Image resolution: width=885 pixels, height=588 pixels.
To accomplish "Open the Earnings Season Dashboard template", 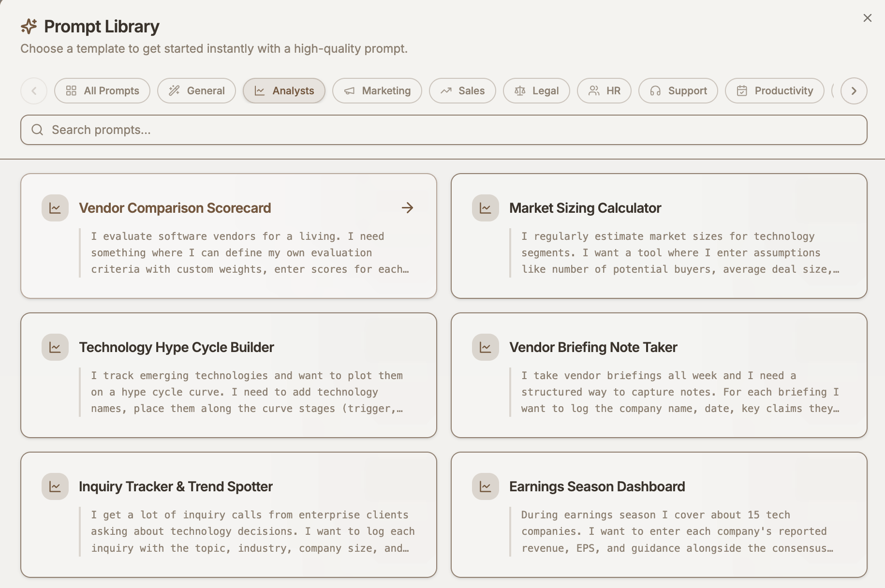I will (x=659, y=514).
